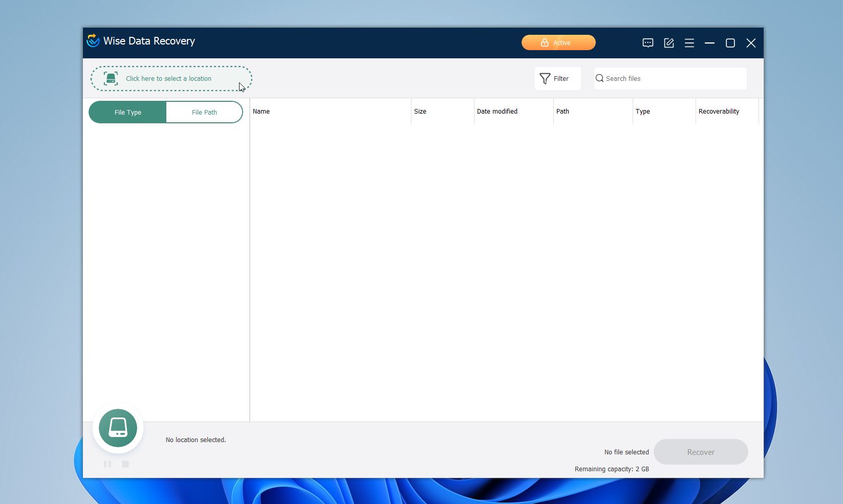
Task: Stop the scan
Action: point(125,464)
